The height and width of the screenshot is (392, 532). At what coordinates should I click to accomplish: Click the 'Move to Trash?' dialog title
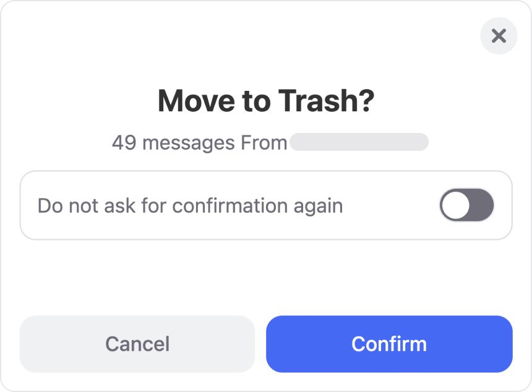point(266,101)
